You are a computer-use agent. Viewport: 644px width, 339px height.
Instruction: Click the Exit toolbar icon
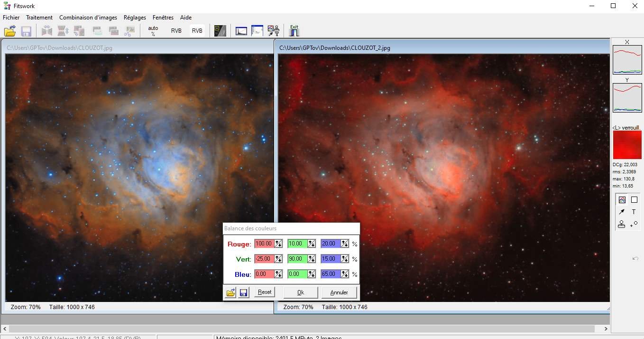294,31
